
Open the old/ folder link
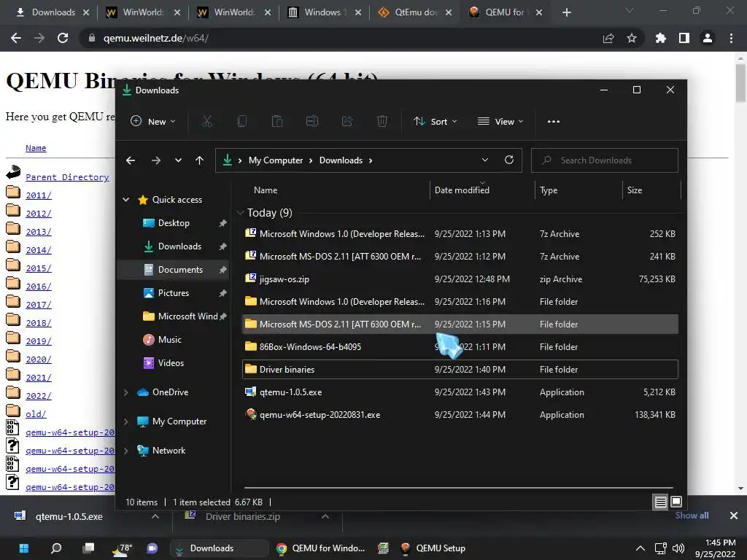pos(36,414)
